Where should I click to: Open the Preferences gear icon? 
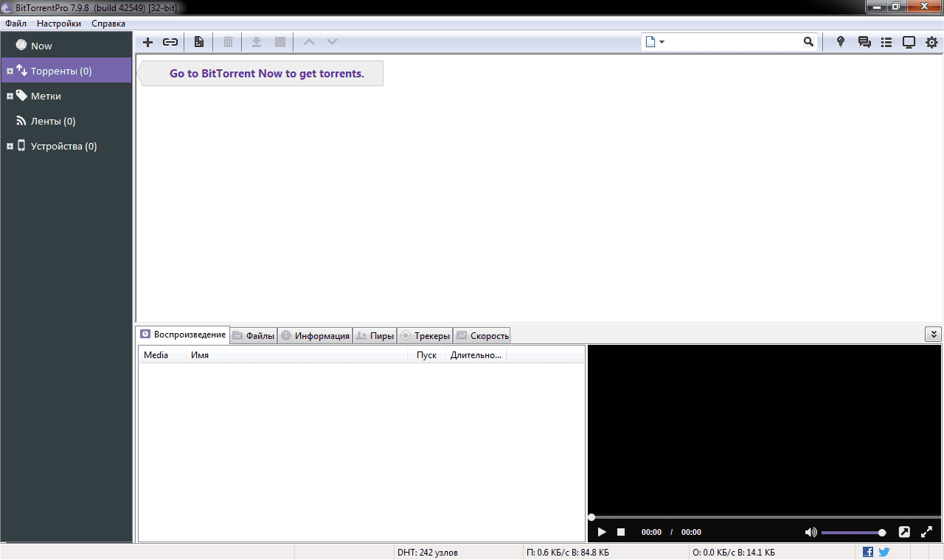coord(931,42)
